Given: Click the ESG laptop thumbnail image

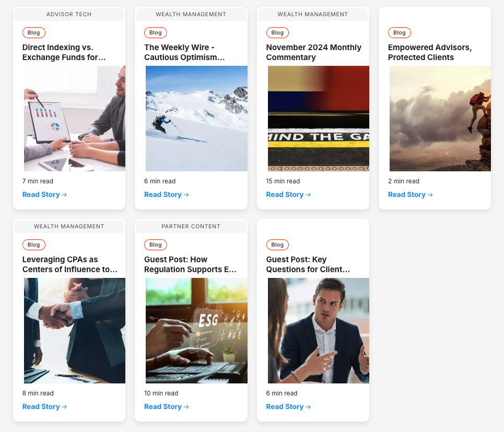Looking at the screenshot, I should point(196,331).
